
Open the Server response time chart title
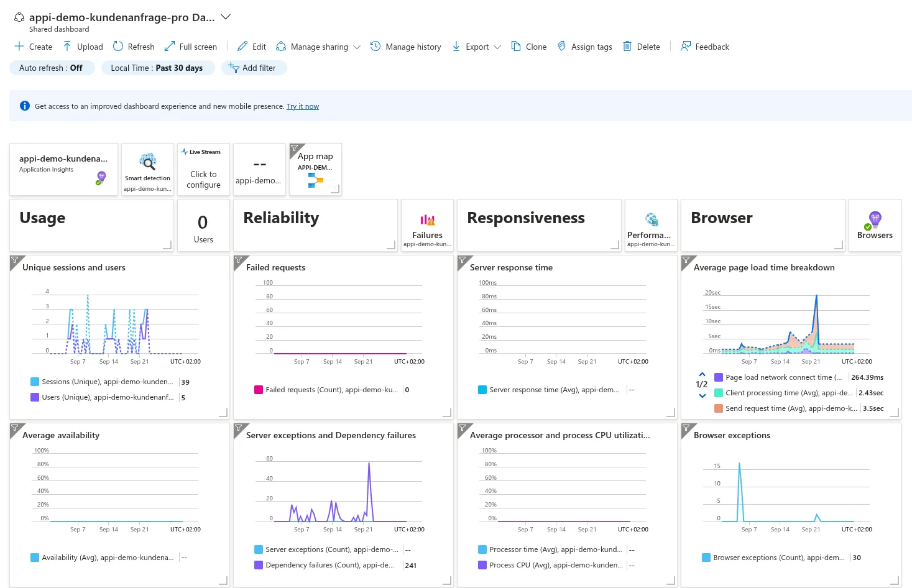[x=512, y=268]
